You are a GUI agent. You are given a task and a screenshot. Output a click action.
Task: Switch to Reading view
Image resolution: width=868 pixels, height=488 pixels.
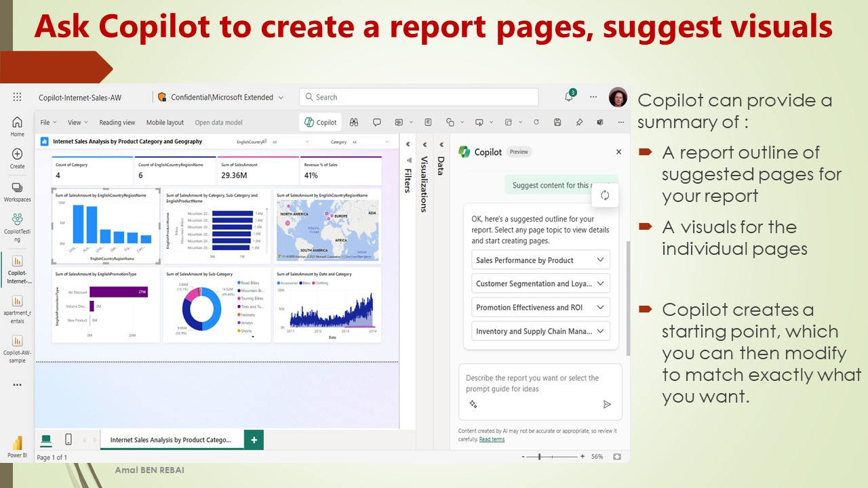[117, 123]
